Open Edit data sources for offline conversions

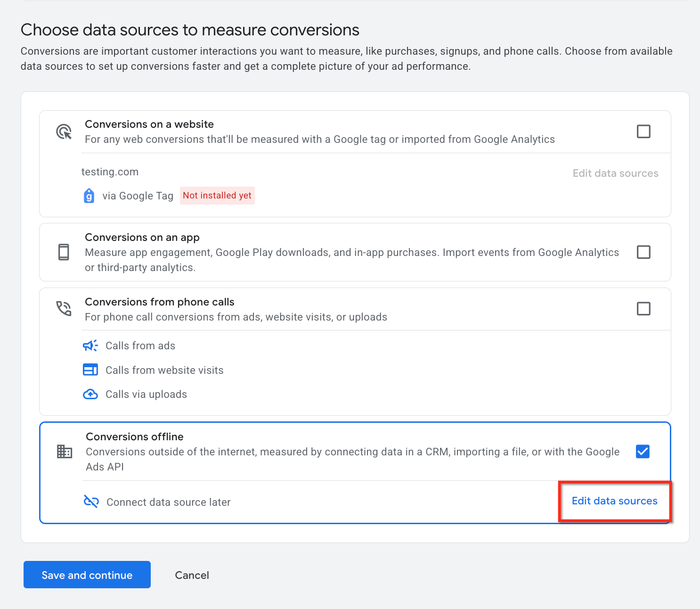pos(614,501)
